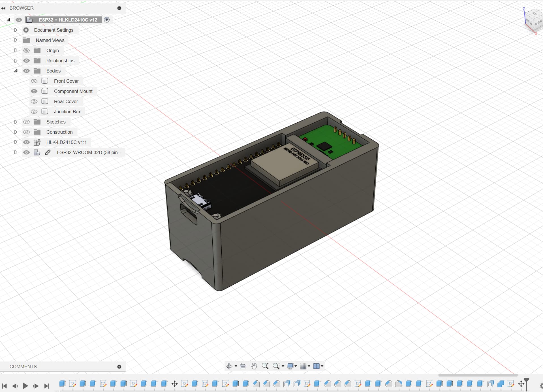The width and height of the screenshot is (543, 392).
Task: Select the first sketch feature in timeline
Action: pos(72,384)
